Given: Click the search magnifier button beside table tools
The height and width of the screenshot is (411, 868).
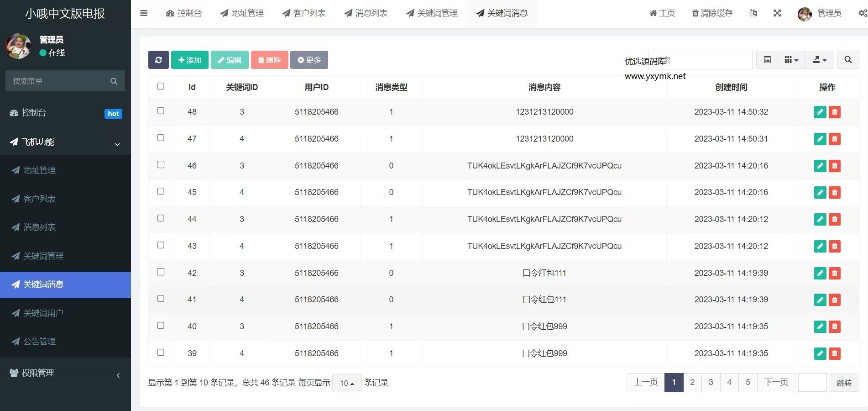Looking at the screenshot, I should coord(848,60).
